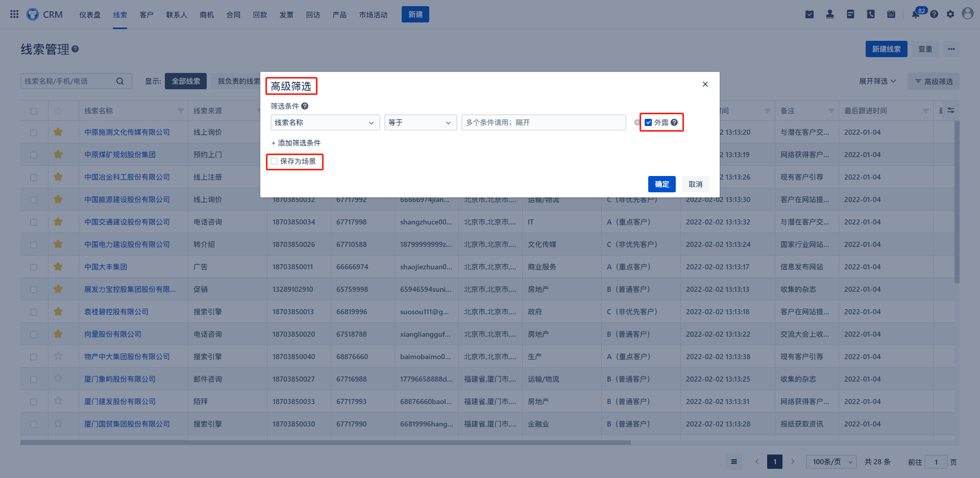This screenshot has height=478, width=980.
Task: Open the help question mark in top bar
Action: coord(934,14)
